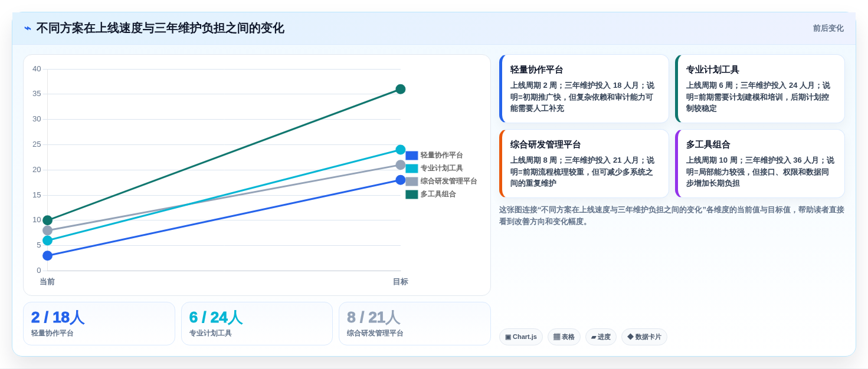Click the 多工具组合 legend label text
The width and height of the screenshot is (868, 369).
(438, 195)
